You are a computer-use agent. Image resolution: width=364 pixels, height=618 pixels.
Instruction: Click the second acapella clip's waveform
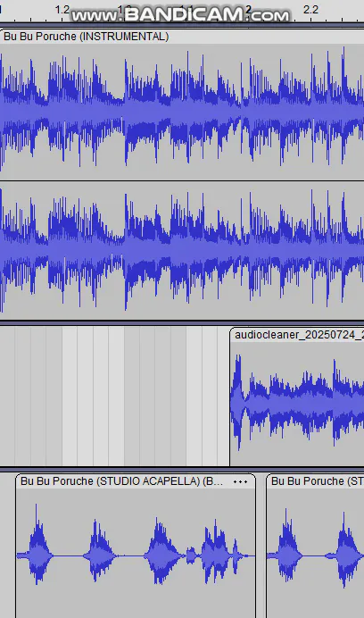click(315, 553)
